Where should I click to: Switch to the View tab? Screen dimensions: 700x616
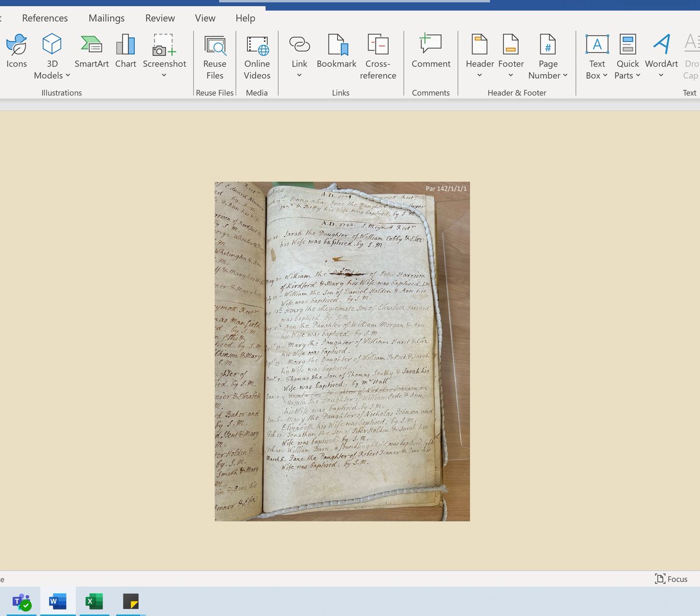coord(205,18)
